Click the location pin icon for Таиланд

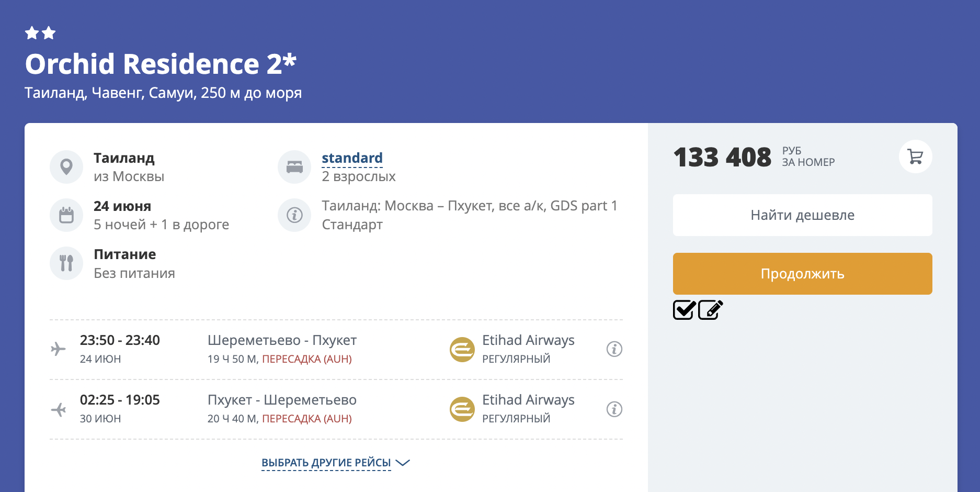coord(66,167)
